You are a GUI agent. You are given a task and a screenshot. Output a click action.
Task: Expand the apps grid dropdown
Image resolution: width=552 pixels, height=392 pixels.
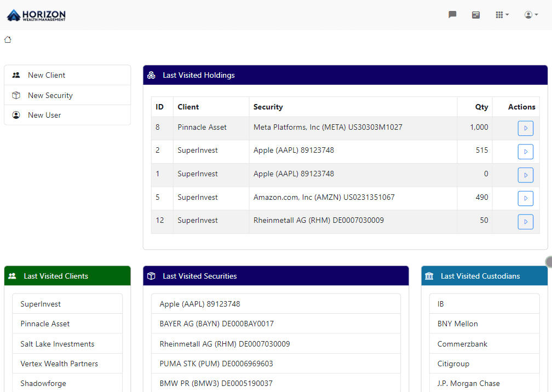(x=502, y=15)
